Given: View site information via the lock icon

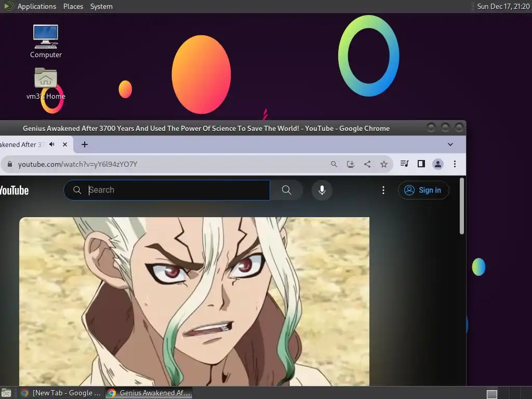Looking at the screenshot, I should point(10,164).
